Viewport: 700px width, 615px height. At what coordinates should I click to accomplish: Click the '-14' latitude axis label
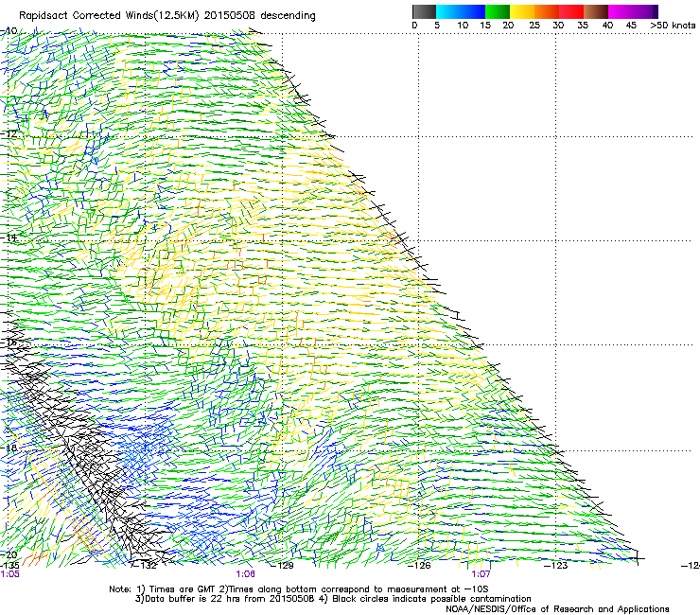9,237
